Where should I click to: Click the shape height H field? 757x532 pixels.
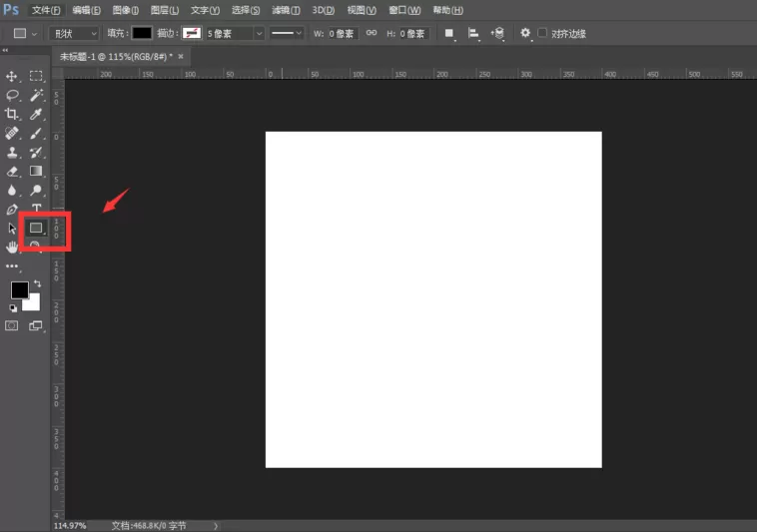[x=413, y=33]
